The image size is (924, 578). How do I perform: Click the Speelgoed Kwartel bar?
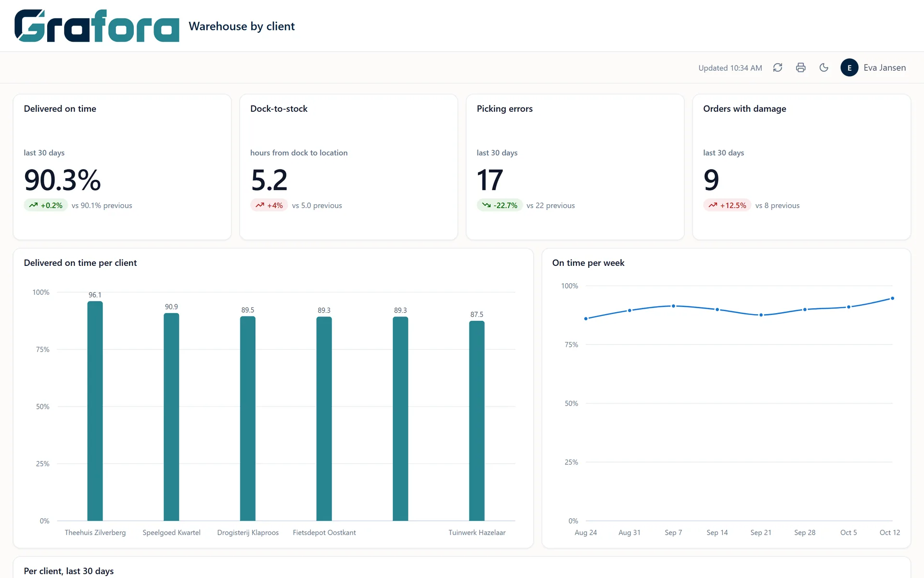[171, 417]
